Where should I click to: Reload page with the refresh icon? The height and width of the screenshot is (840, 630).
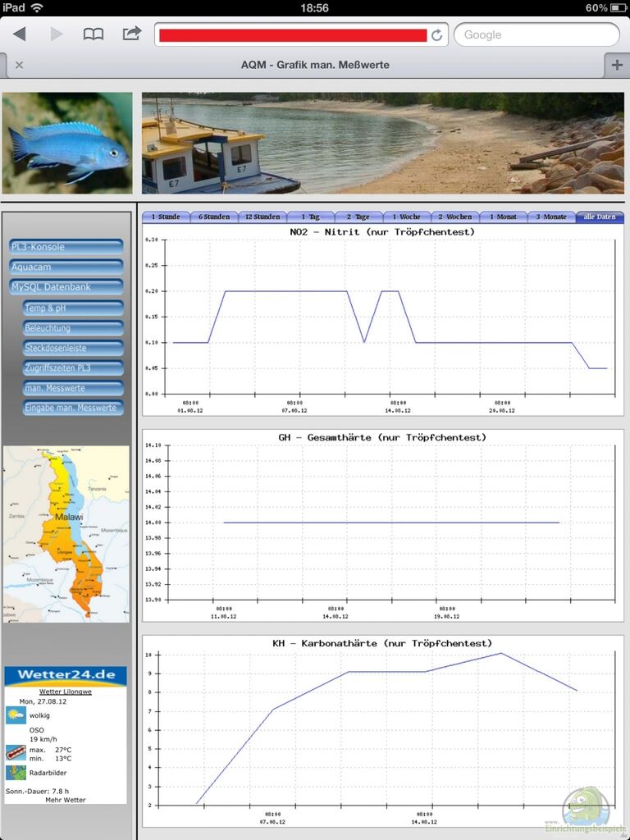tap(437, 35)
